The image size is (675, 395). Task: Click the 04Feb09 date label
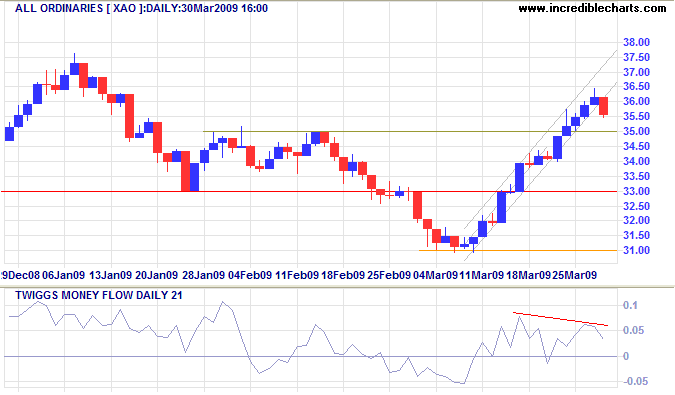(250, 275)
